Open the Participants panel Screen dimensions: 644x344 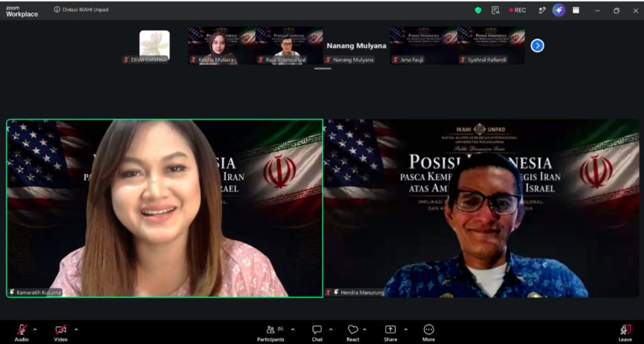coord(270,333)
